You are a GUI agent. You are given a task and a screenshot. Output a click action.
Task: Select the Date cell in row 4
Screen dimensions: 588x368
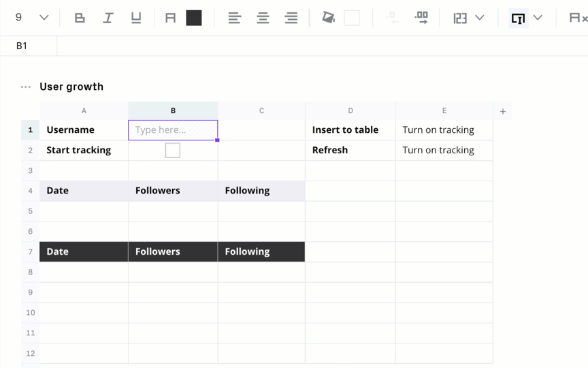click(84, 191)
